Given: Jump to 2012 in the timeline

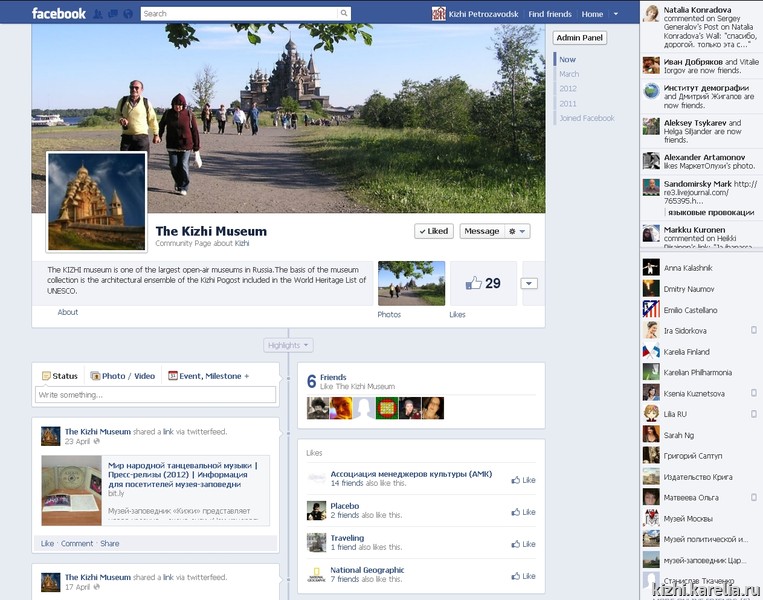Looking at the screenshot, I should (568, 89).
